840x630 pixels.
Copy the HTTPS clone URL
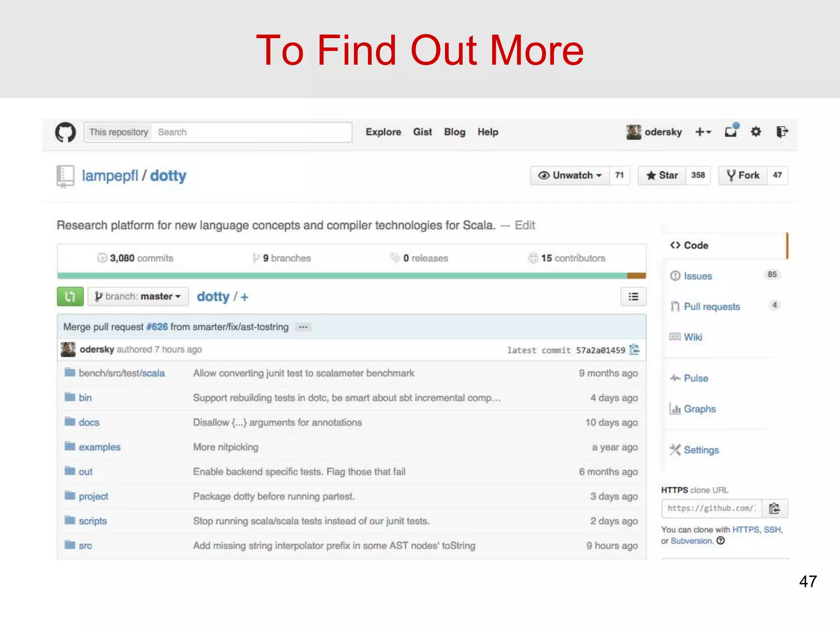click(775, 509)
